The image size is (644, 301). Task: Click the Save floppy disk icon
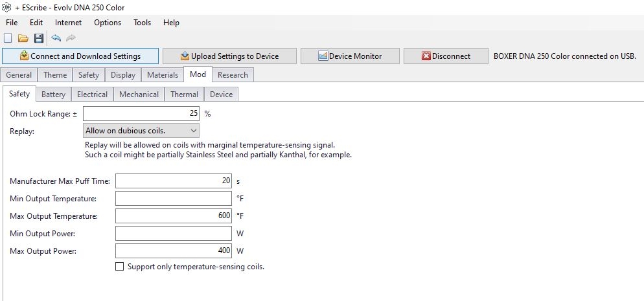(x=39, y=38)
